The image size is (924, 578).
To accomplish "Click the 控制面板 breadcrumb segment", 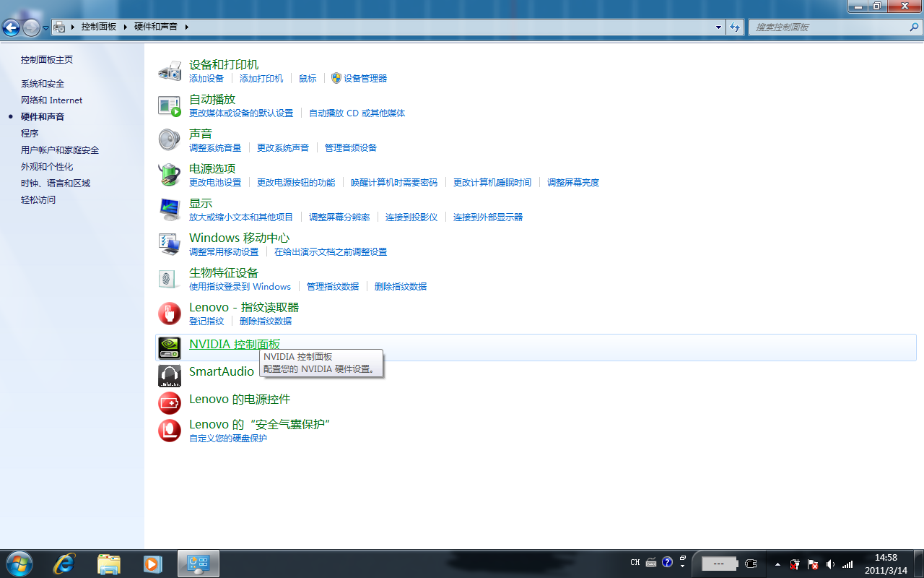I will coord(99,27).
